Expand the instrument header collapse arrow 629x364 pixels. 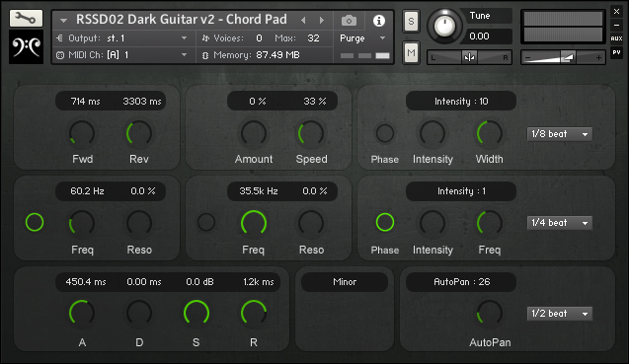(63, 20)
